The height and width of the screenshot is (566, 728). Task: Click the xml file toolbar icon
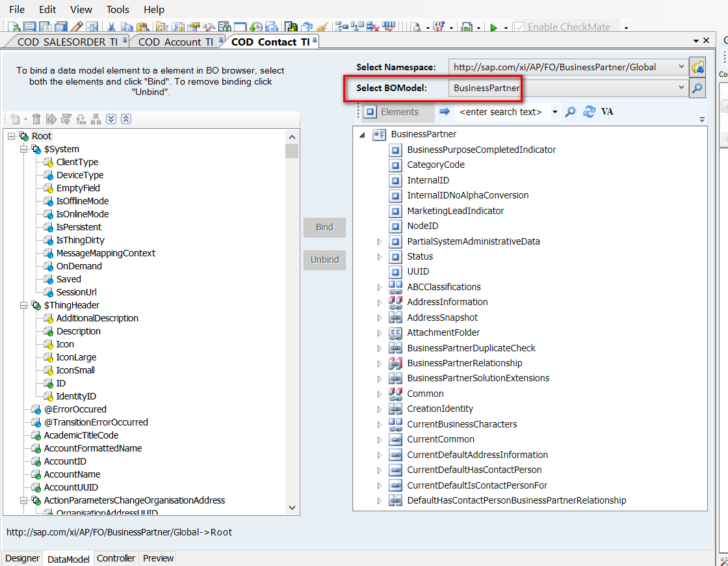467,27
